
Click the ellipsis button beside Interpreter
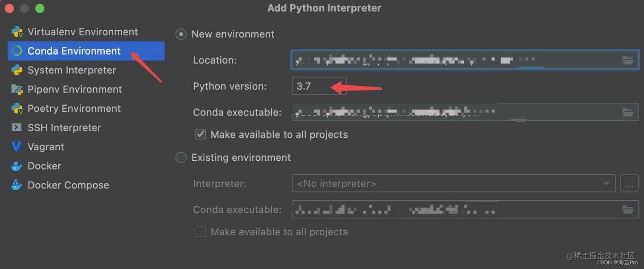[x=629, y=184]
